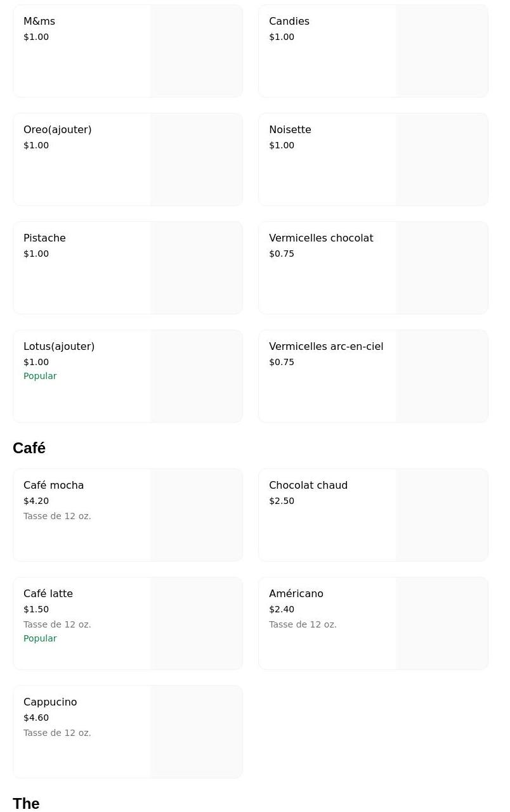Click the Café mocha image thumbnail
This screenshot has width=510, height=812.
coord(197,515)
